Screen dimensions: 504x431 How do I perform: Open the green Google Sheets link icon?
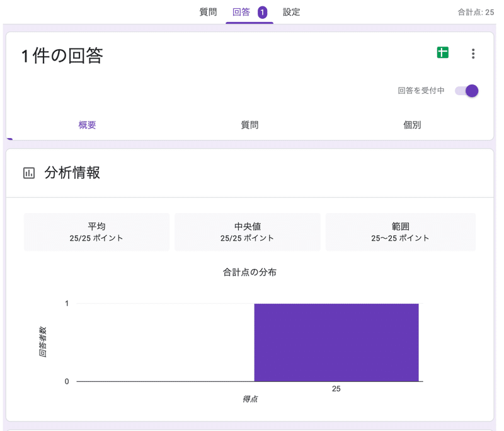coord(443,52)
